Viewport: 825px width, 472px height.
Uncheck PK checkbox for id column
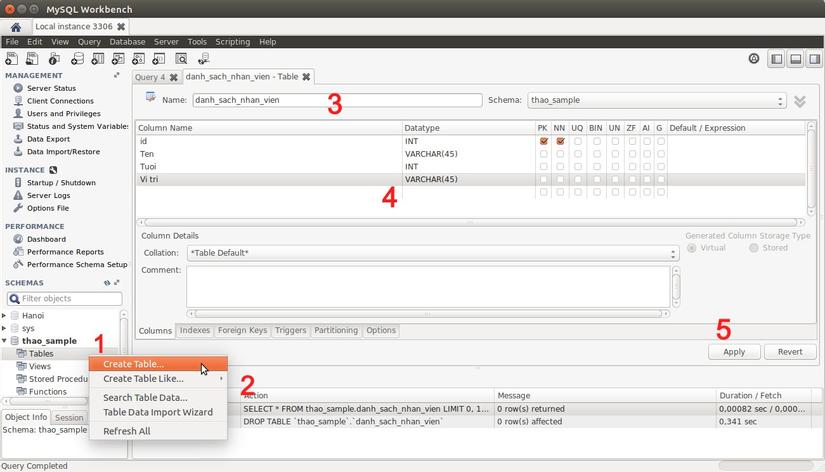point(544,141)
